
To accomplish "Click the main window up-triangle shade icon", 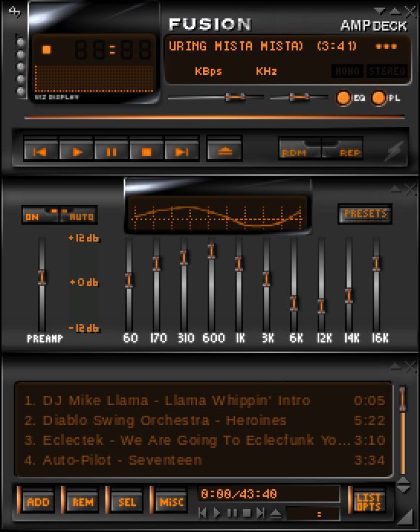I will coord(396,11).
